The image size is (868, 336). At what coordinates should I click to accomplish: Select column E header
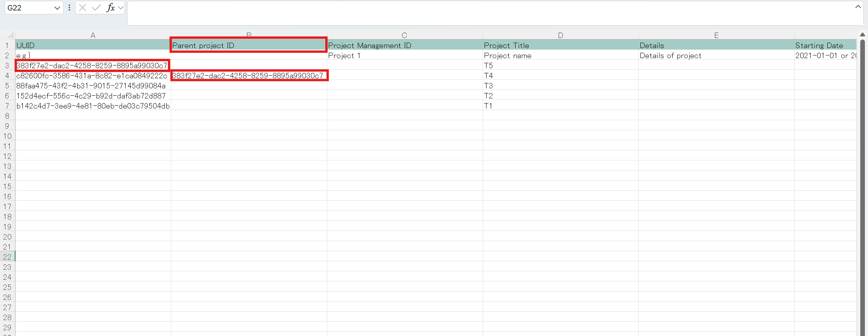click(716, 35)
